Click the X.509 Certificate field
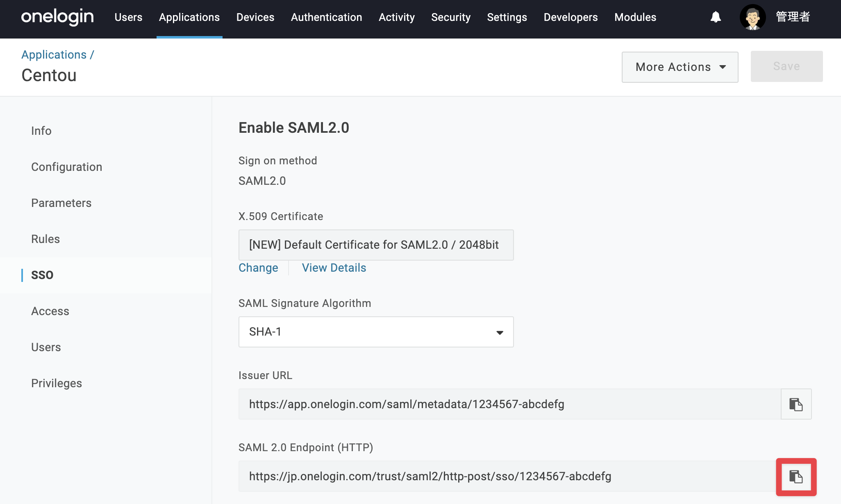Image resolution: width=841 pixels, height=504 pixels. 376,245
